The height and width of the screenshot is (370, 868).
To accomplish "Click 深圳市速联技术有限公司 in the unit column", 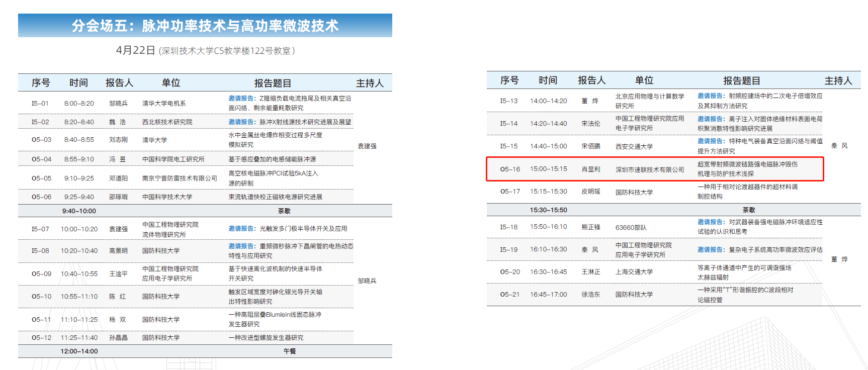I will [x=649, y=169].
